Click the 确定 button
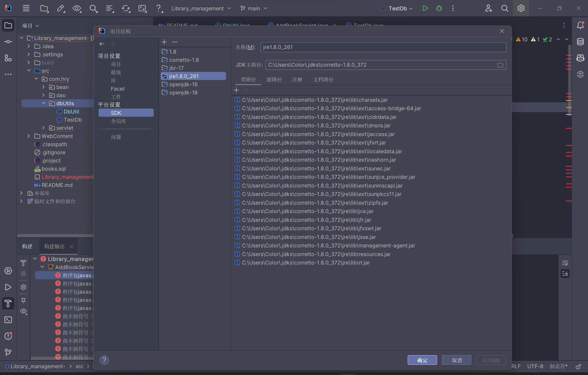588x375 pixels. pos(422,360)
